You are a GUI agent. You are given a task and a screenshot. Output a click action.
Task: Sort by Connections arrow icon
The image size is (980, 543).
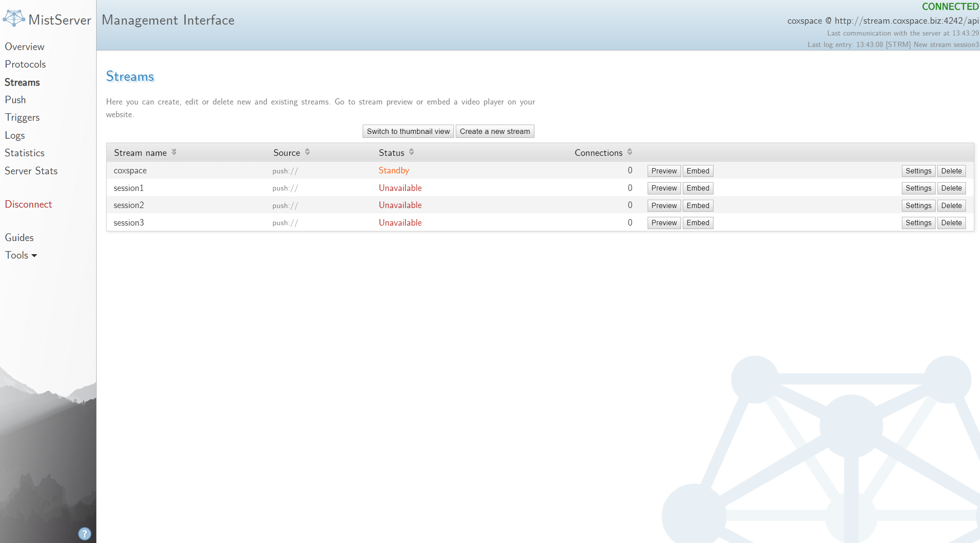click(630, 152)
